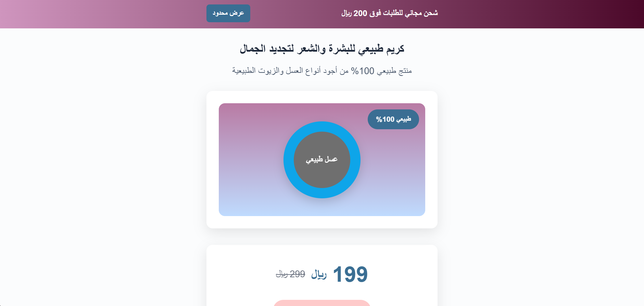Click the white border of the product card
Viewport: 644px width, 306px height.
(x=212, y=160)
